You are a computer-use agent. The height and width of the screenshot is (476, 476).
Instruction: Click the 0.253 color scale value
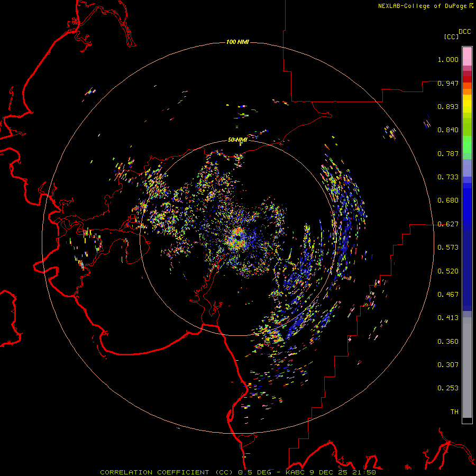pos(448,388)
